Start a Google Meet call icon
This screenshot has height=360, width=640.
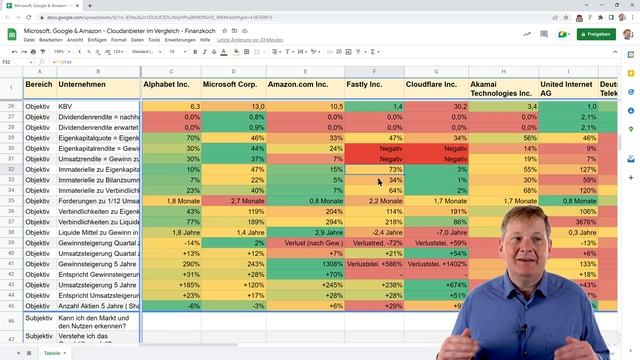point(564,34)
